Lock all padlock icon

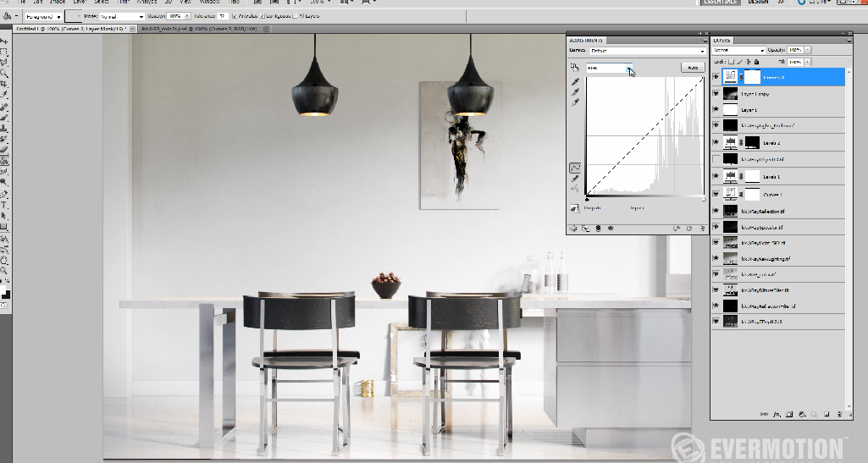(x=757, y=62)
